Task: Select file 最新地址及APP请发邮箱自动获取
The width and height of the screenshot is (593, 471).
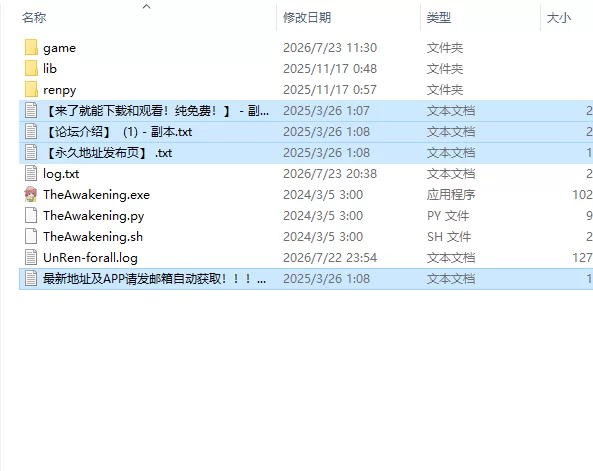Action: [x=154, y=279]
